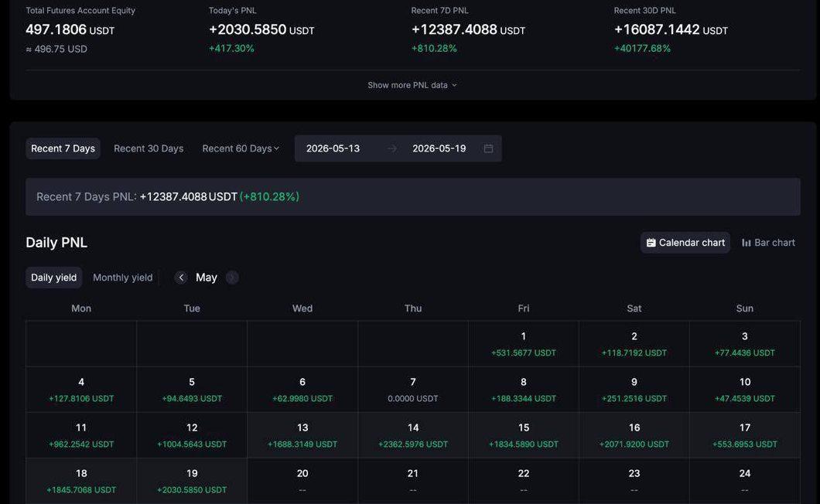Go to next month arrow
This screenshot has height=504, width=820.
point(232,278)
